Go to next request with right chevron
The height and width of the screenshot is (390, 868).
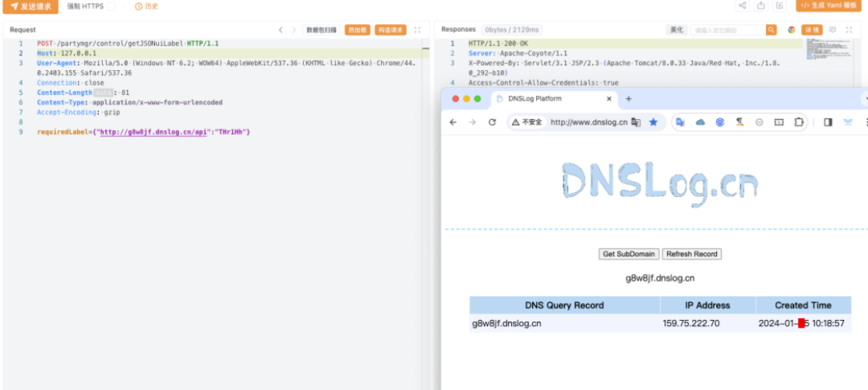click(x=294, y=30)
